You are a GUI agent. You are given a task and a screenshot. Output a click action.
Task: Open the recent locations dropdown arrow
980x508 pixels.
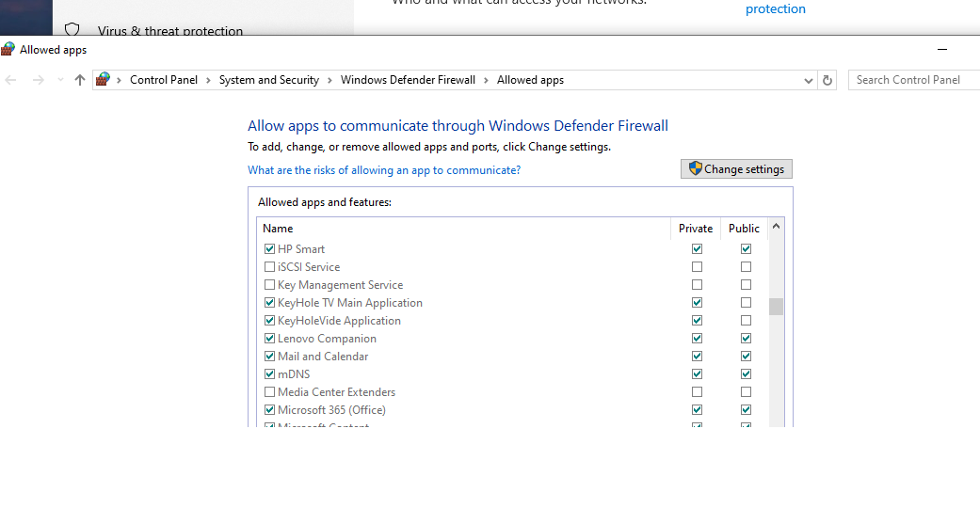60,80
